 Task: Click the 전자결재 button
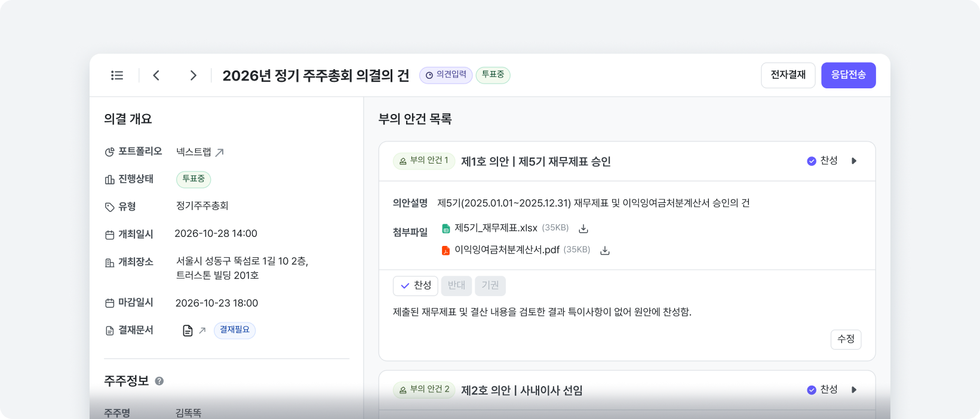[788, 75]
